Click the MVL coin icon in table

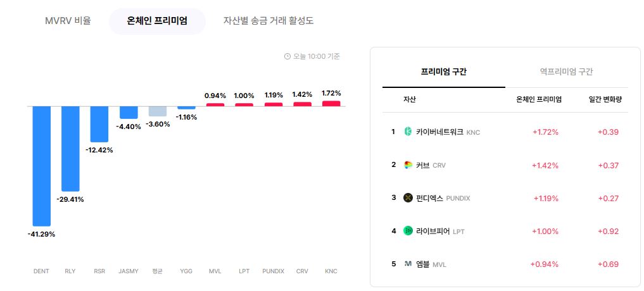click(408, 264)
